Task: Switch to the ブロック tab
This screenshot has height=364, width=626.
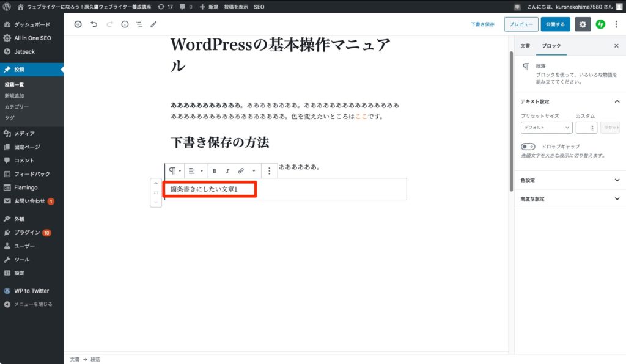Action: [x=551, y=46]
